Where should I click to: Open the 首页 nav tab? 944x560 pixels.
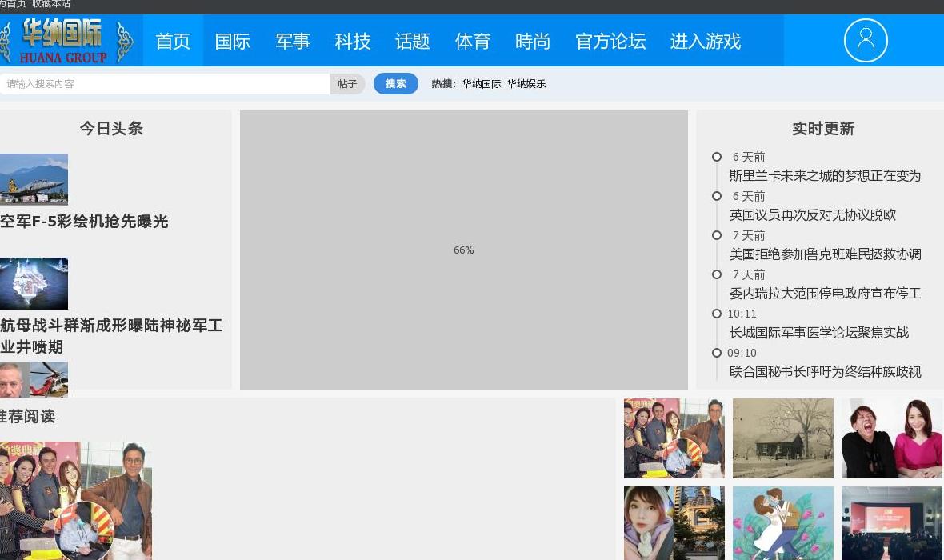pyautogui.click(x=173, y=41)
